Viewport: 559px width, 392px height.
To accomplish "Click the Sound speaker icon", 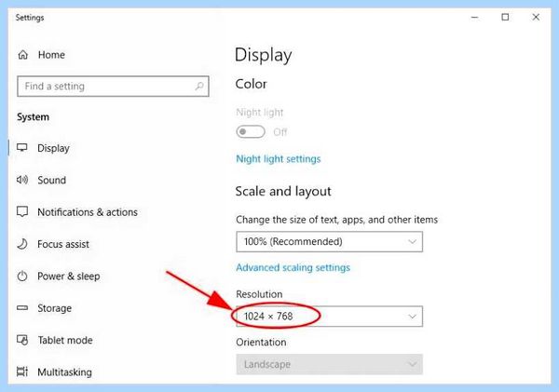I will click(x=22, y=180).
